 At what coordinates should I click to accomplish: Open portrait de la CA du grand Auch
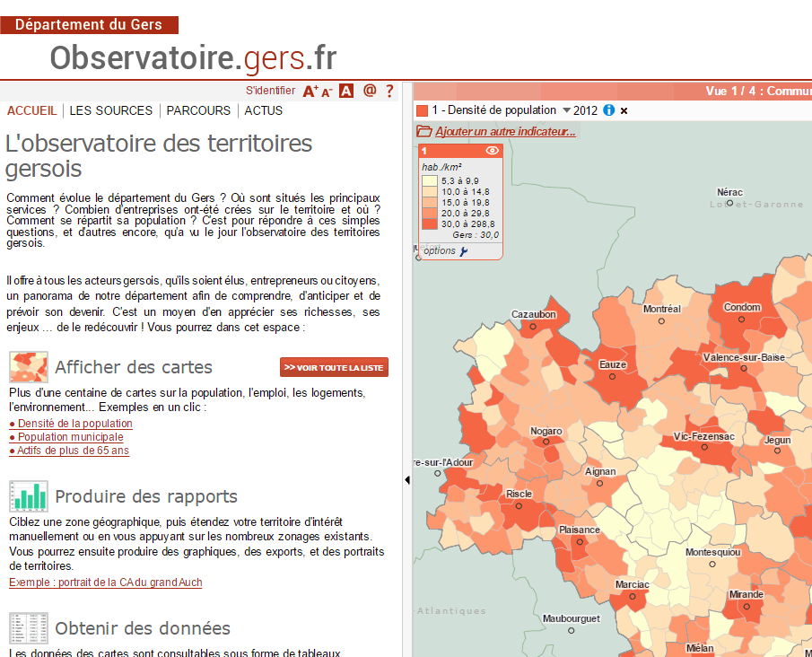point(106,583)
